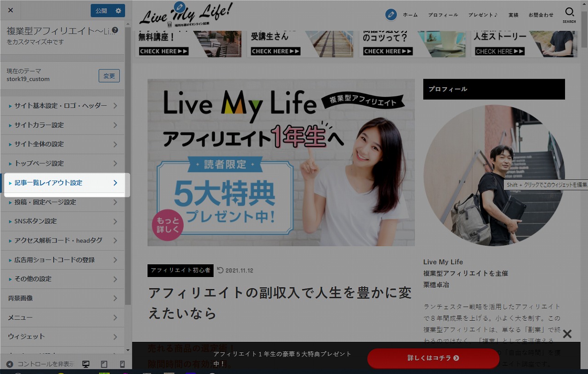Image resolution: width=588 pixels, height=374 pixels.
Task: Switch to desktop preview icon
Action: click(86, 364)
